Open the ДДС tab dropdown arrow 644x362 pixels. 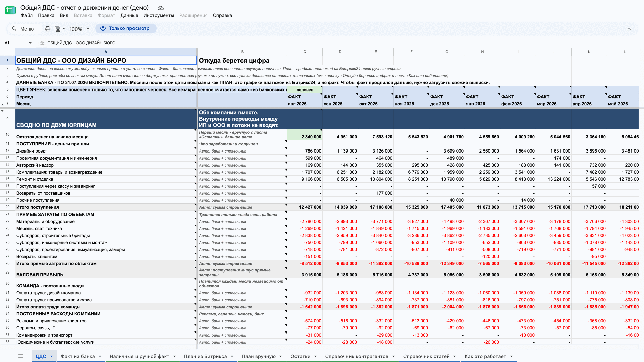[51, 356]
